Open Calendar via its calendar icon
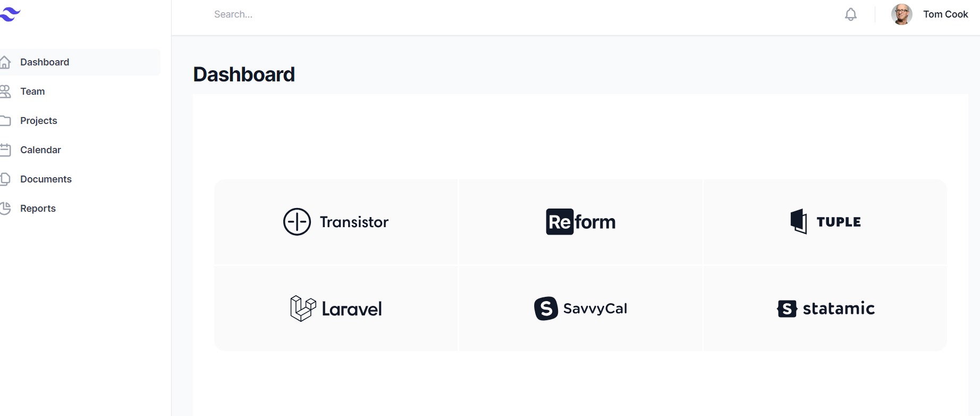The height and width of the screenshot is (416, 980). 6,149
